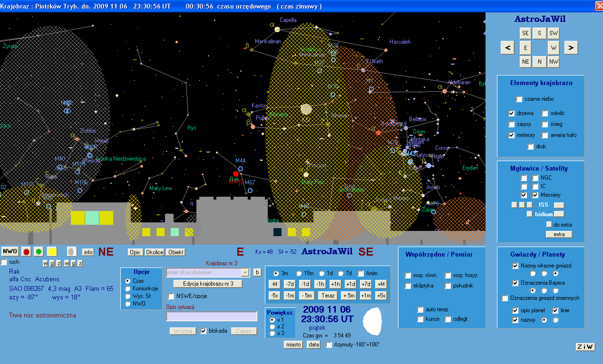Uncheck the drzewa checkbox
Viewport: 603px width, 364px height.
[512, 113]
